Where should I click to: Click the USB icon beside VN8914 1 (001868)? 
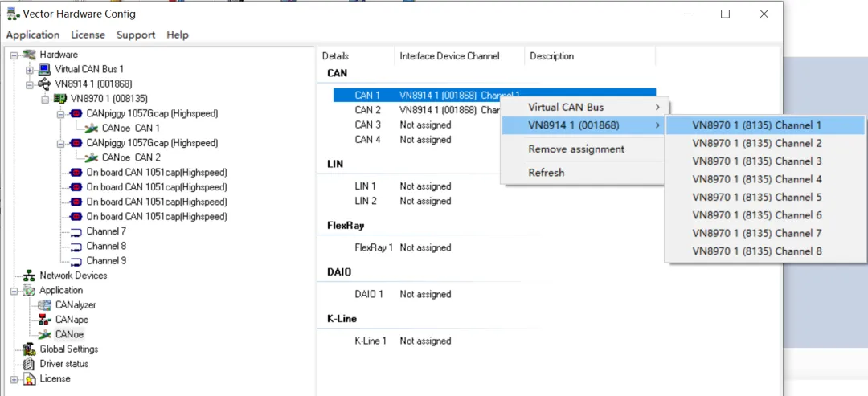(x=45, y=84)
